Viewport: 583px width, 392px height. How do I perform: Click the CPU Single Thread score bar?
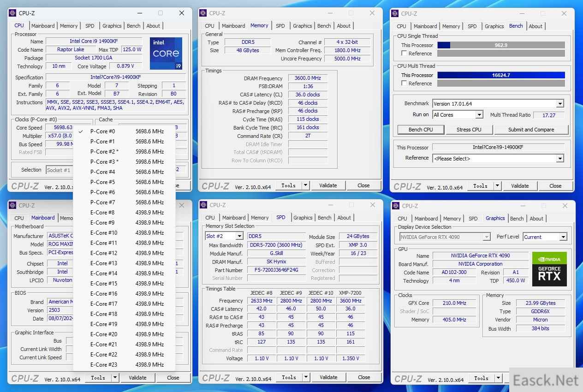click(501, 45)
